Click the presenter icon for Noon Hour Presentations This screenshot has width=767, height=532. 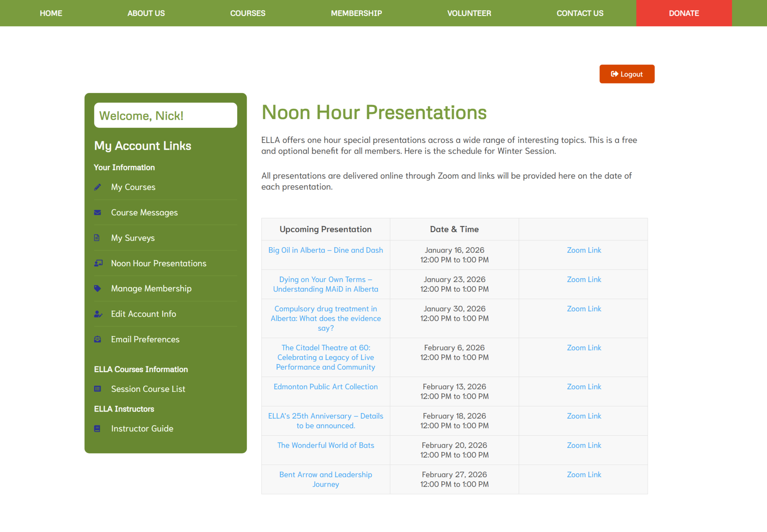click(98, 263)
